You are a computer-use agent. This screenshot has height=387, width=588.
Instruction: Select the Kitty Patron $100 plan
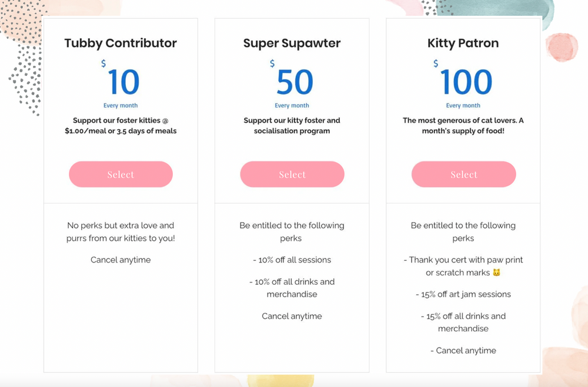click(x=463, y=174)
